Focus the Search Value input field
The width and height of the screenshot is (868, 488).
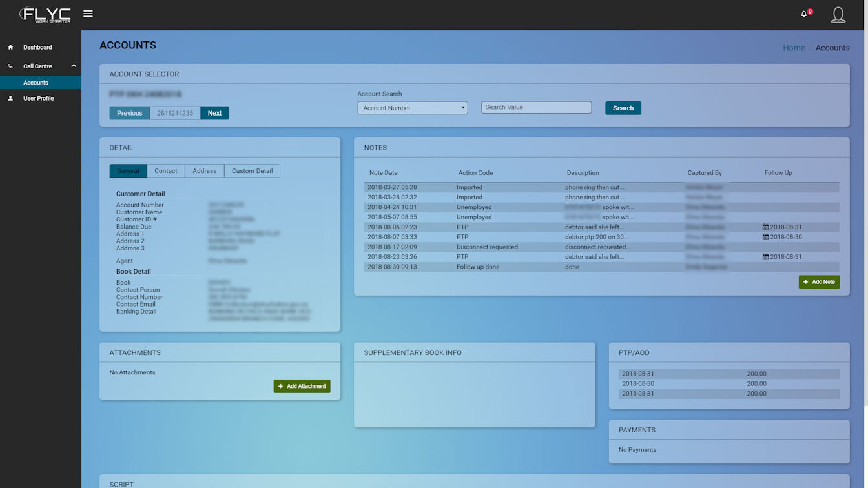tap(536, 107)
